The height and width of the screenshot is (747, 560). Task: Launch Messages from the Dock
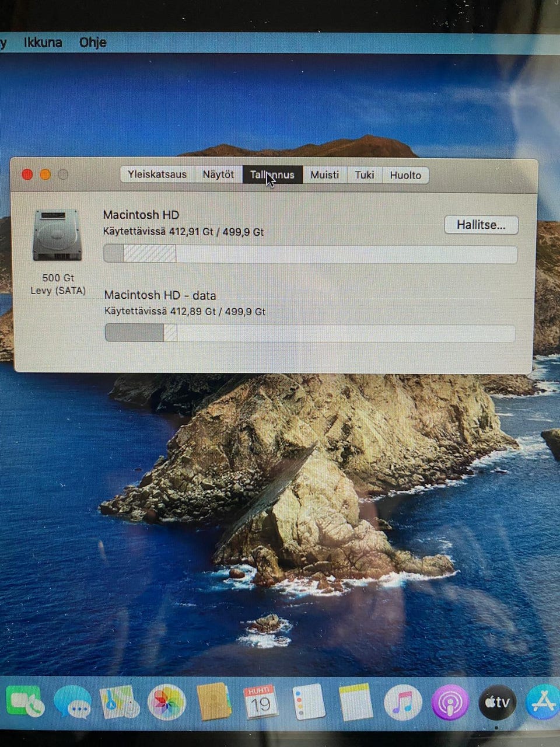72,701
